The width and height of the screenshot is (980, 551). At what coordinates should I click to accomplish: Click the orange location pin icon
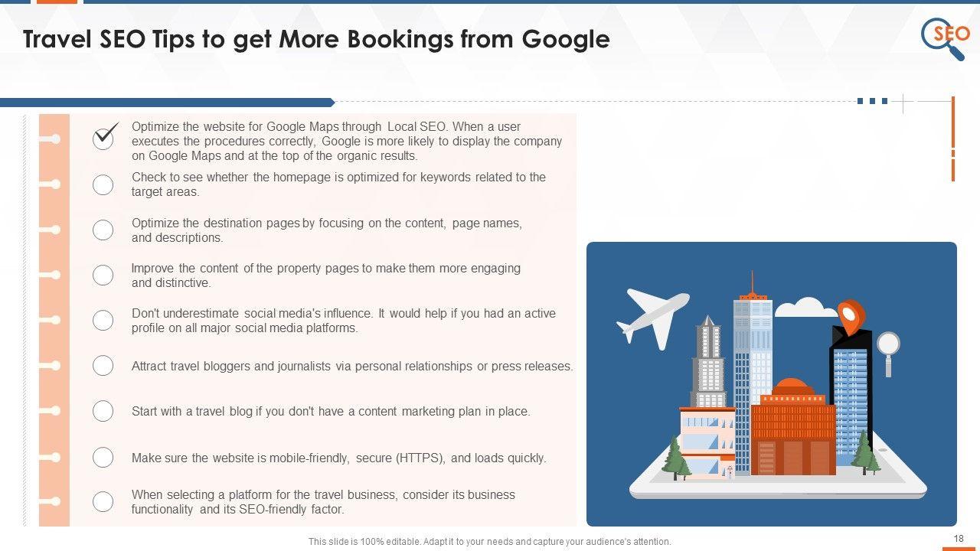click(x=850, y=318)
